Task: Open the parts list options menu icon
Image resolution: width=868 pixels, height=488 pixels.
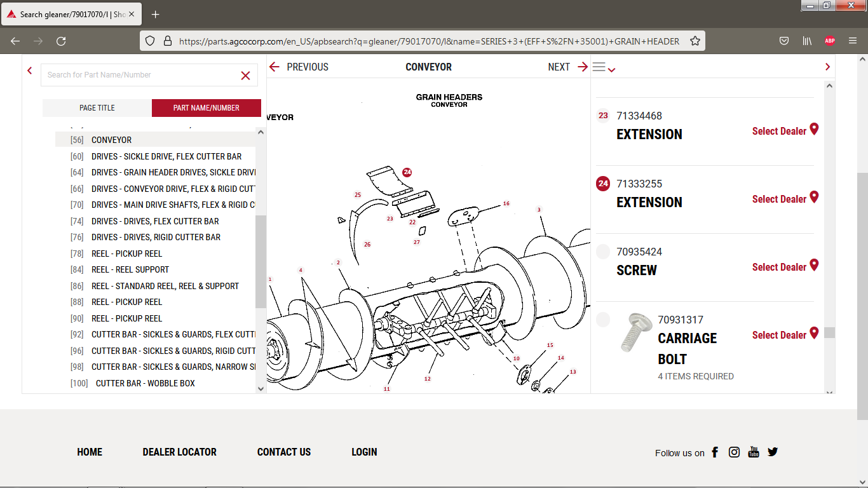Action: click(x=603, y=67)
